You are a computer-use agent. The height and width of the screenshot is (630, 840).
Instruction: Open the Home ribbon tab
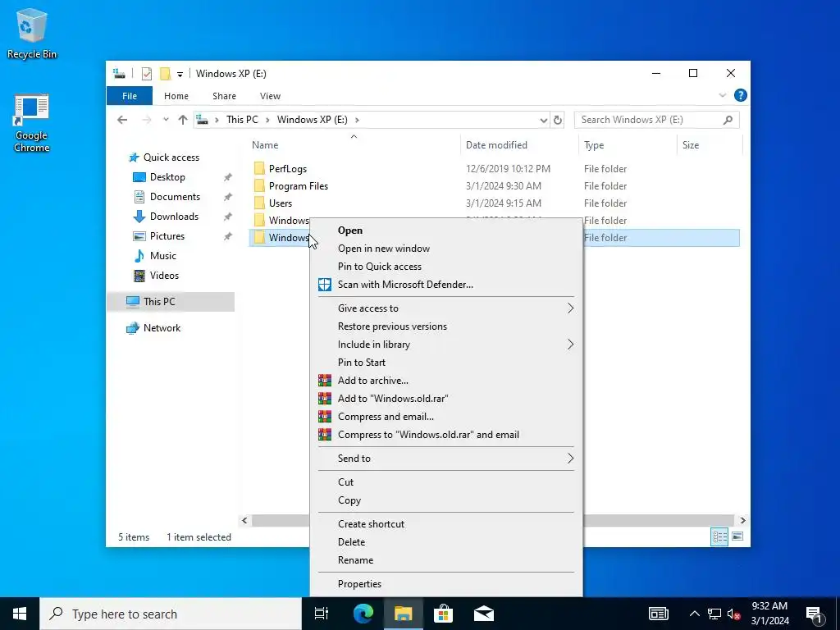[x=176, y=96]
